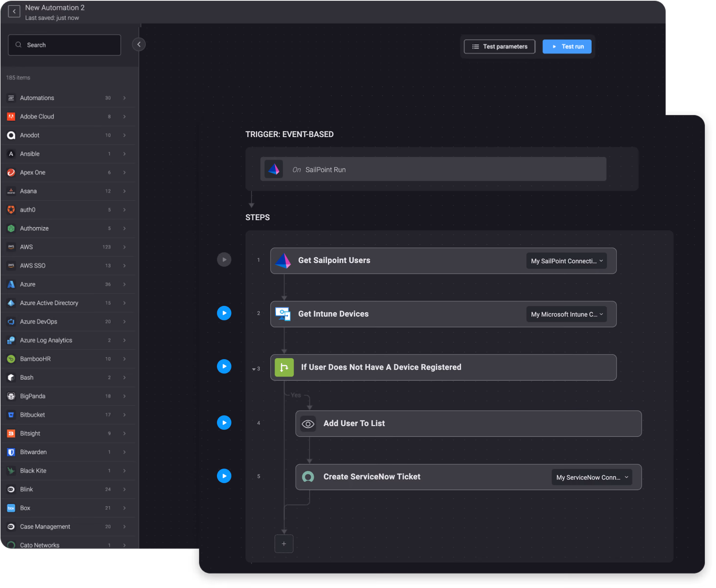Open the Automations category row

[68, 98]
